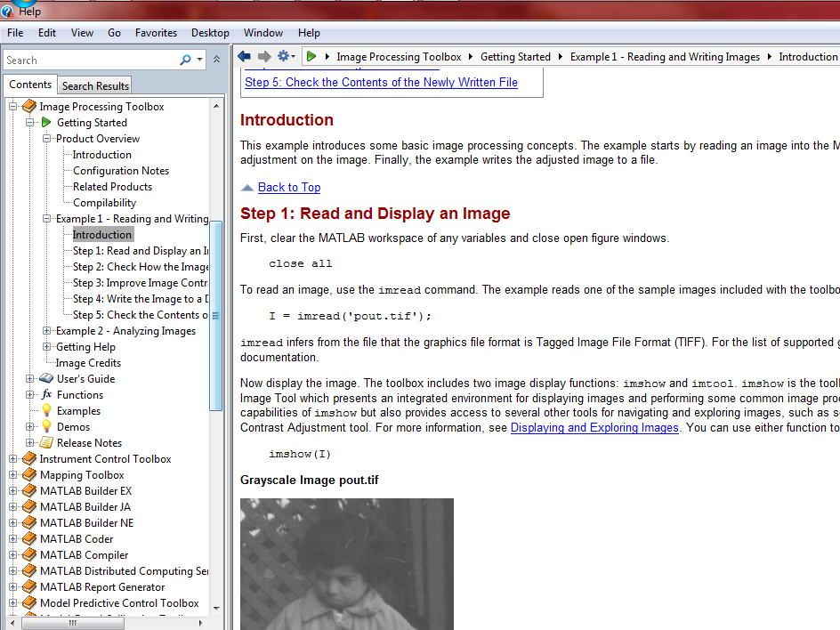Click the search magnifier icon
840x630 pixels.
[x=185, y=60]
